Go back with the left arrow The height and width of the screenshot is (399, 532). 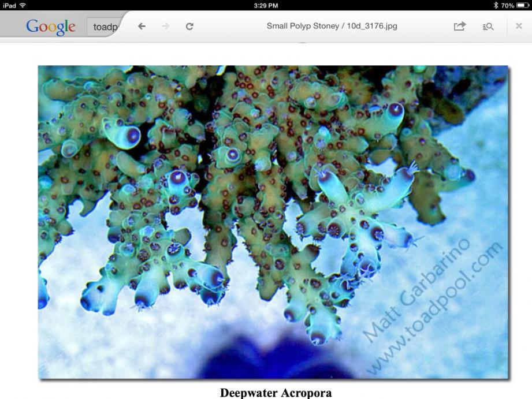(x=142, y=26)
